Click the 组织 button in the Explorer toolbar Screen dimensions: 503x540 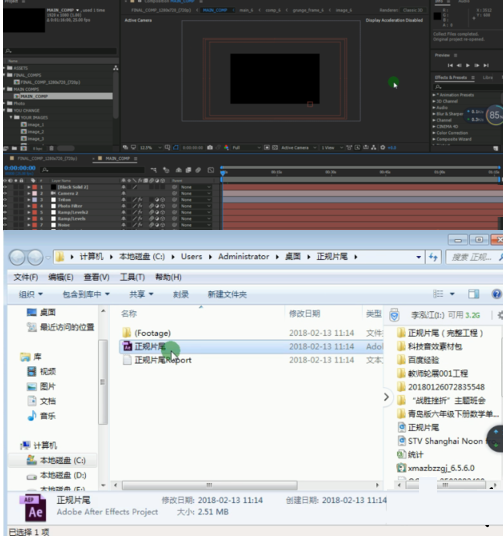(31, 294)
